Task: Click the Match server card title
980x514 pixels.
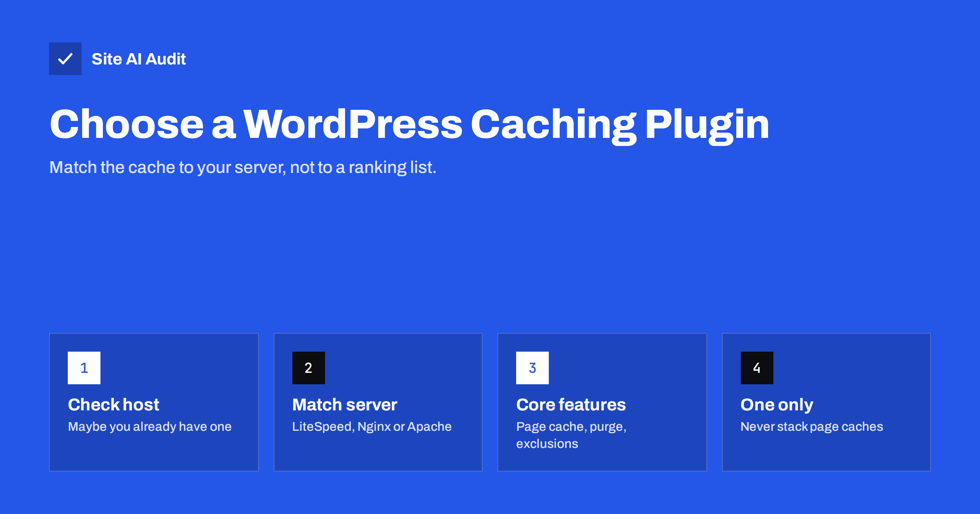Action: pyautogui.click(x=345, y=405)
